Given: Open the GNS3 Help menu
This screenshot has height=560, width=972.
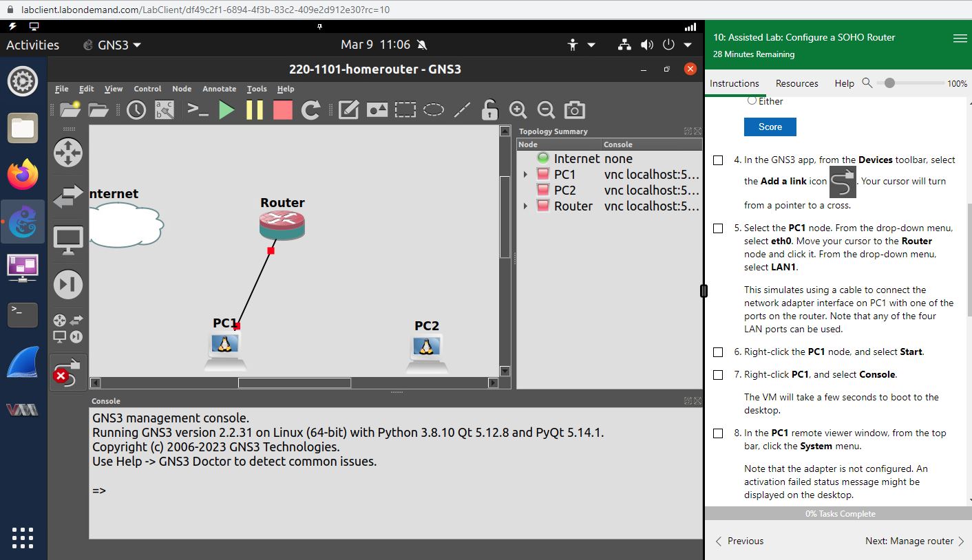Looking at the screenshot, I should click(x=286, y=89).
